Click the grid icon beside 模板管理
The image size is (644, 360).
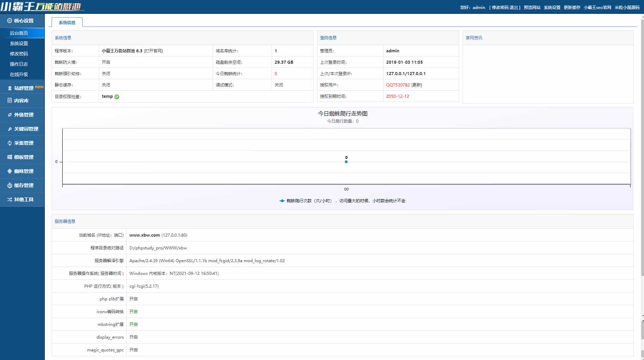click(x=10, y=157)
